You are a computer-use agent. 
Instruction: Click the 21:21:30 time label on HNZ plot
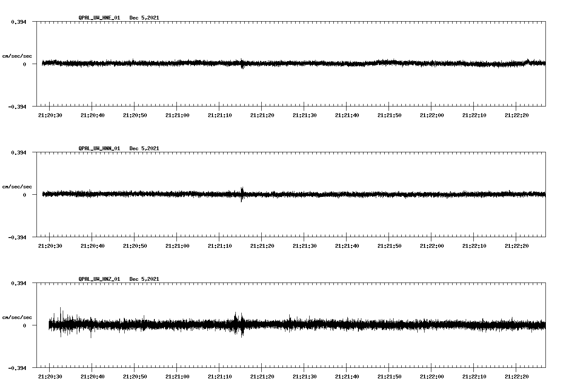(x=305, y=377)
